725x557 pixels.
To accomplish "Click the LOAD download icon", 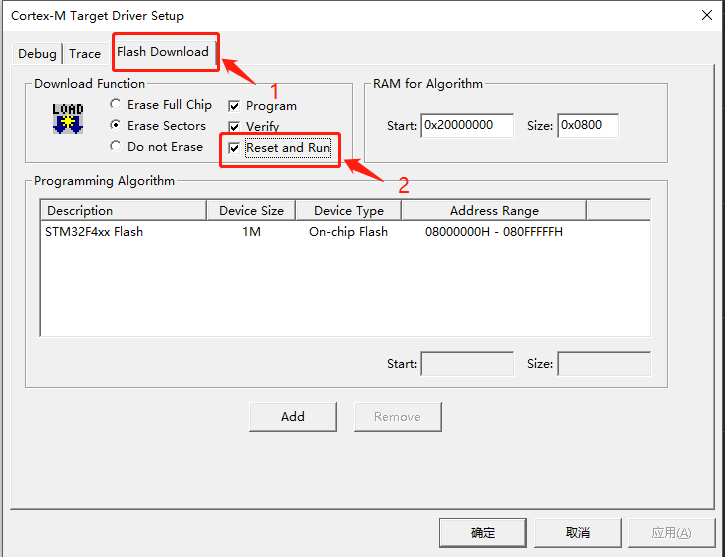I will tap(68, 119).
